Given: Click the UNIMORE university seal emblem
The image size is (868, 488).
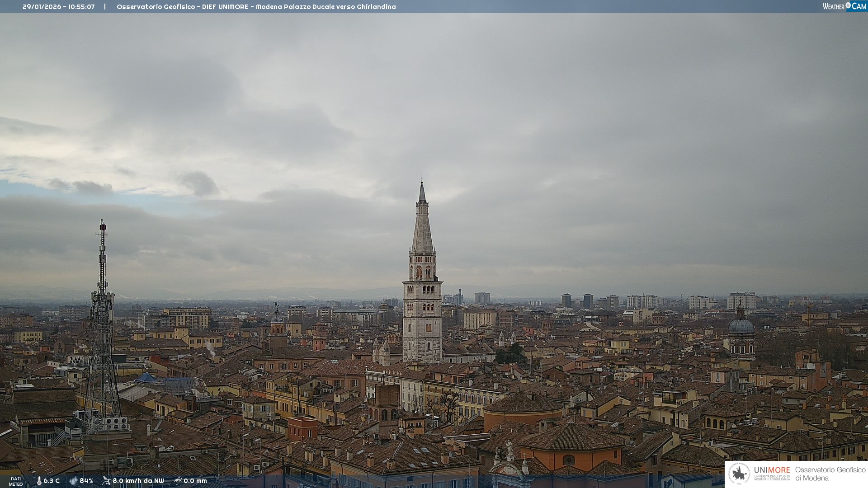Looking at the screenshot, I should click(x=739, y=474).
